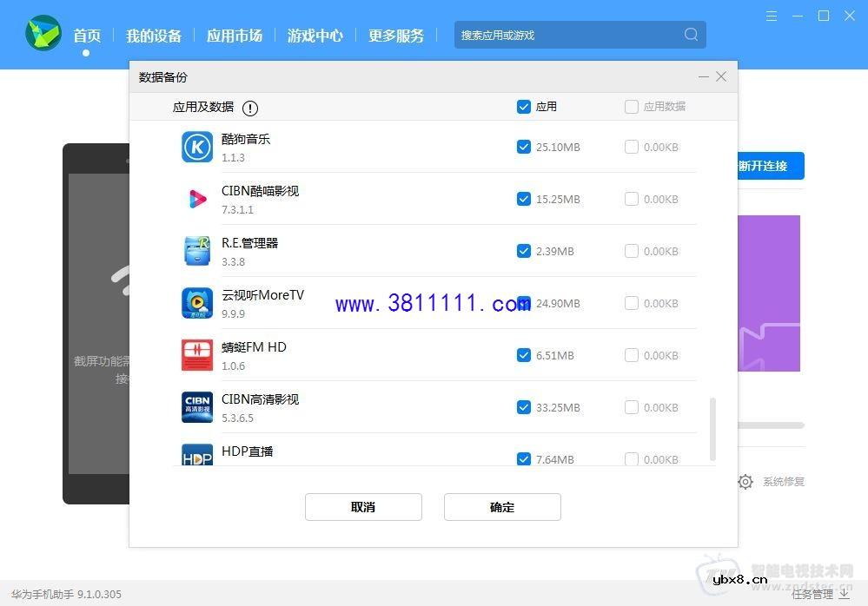Click the 系统修复 gear icon

(745, 481)
